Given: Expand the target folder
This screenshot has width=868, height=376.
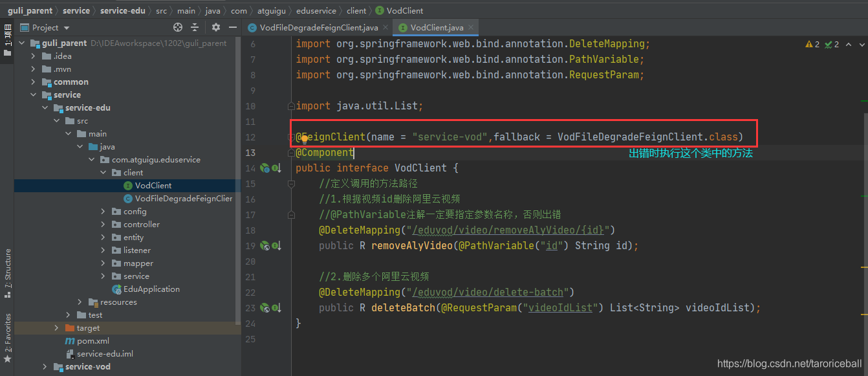Looking at the screenshot, I should [x=57, y=328].
